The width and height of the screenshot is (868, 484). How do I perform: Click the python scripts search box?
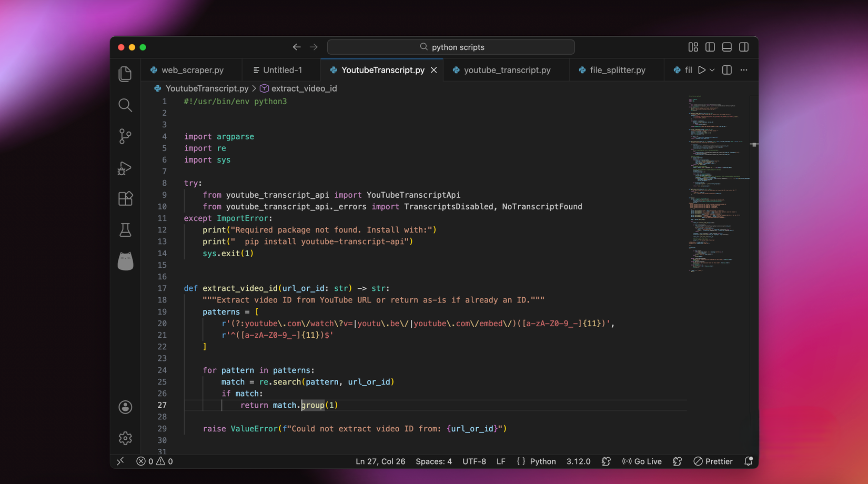tap(450, 47)
